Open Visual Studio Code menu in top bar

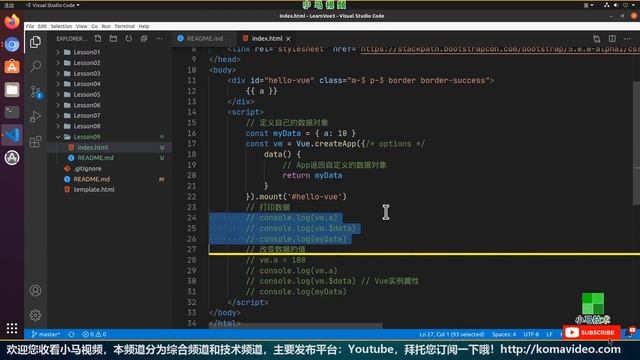click(53, 5)
